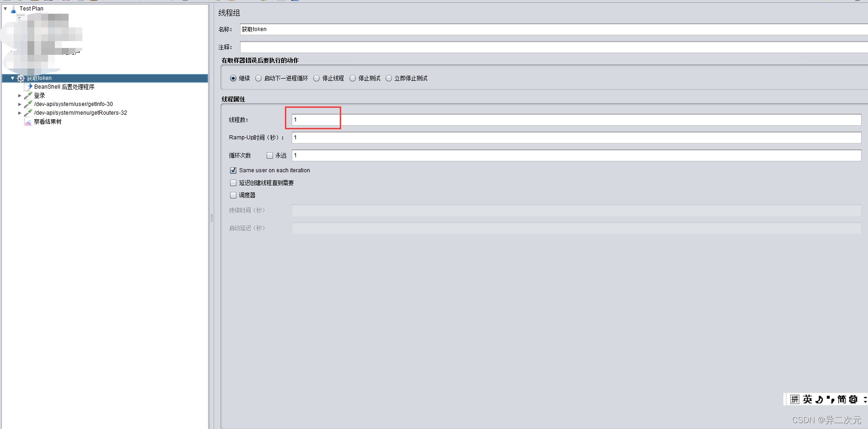Select the 停止线程 radio option
The width and height of the screenshot is (868, 429).
(x=316, y=79)
